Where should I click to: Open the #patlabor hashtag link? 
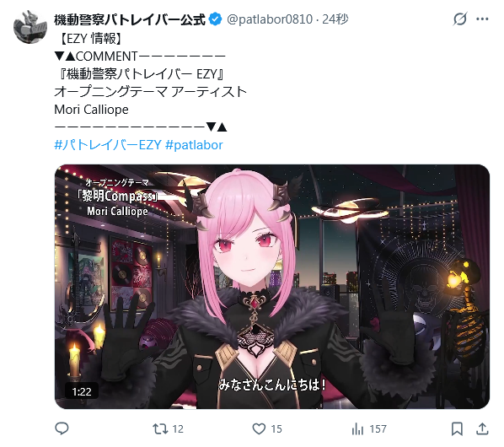[194, 145]
